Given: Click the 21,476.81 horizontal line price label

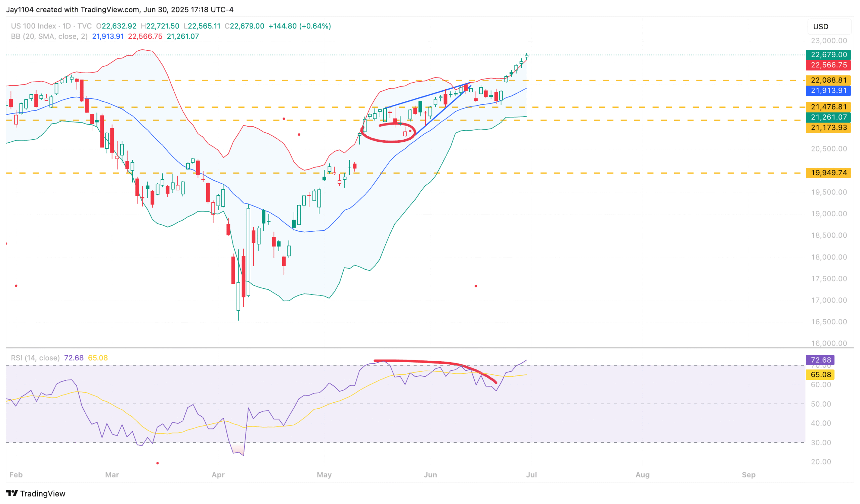Looking at the screenshot, I should [828, 107].
